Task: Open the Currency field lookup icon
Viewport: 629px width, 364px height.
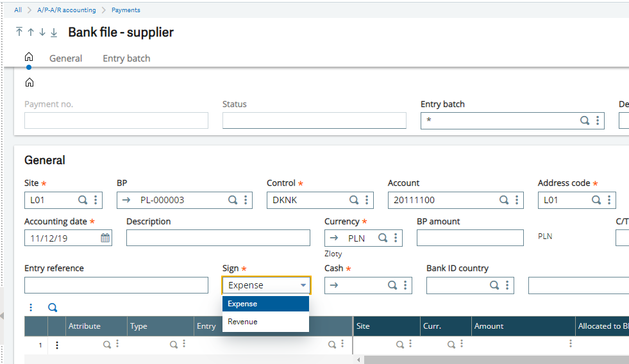Action: click(x=383, y=238)
